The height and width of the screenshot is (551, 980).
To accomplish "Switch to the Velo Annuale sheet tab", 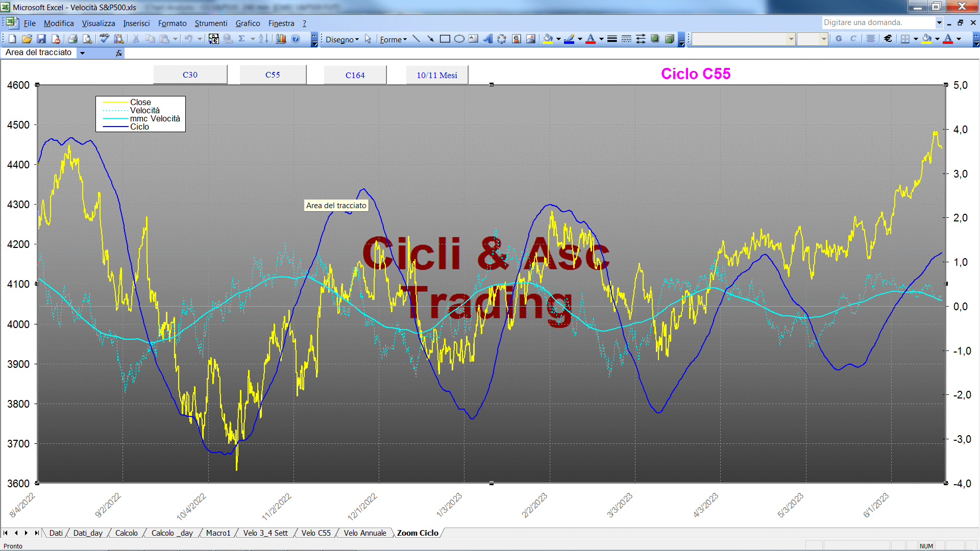I will (x=365, y=533).
